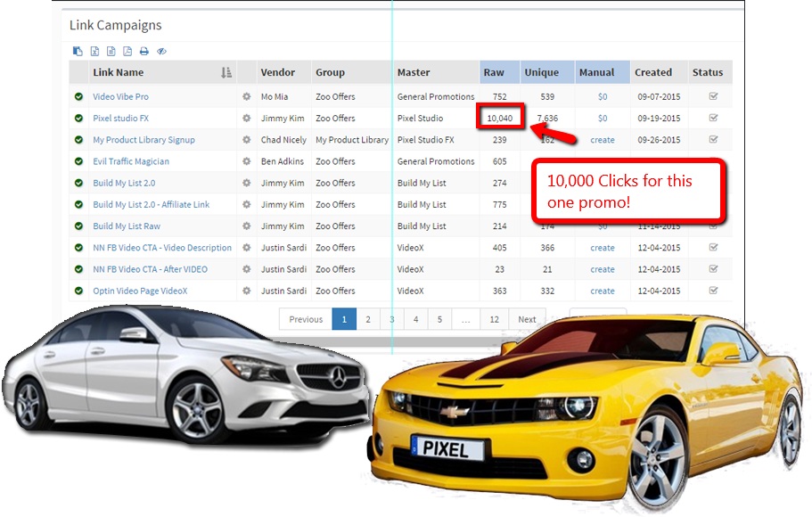Click create in Optin Video Page VideoX row
This screenshot has height=517, width=812.
[603, 291]
